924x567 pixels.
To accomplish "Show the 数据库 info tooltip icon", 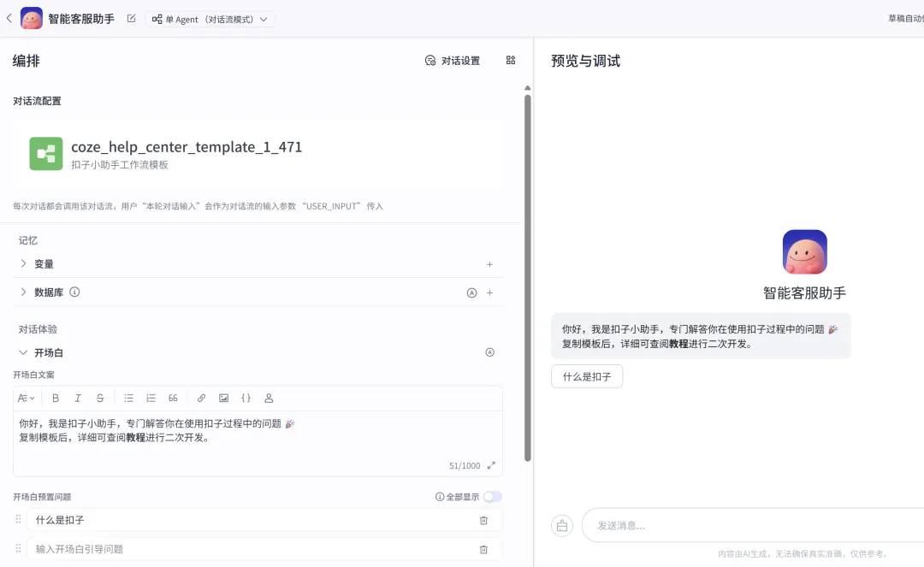I will coord(74,292).
